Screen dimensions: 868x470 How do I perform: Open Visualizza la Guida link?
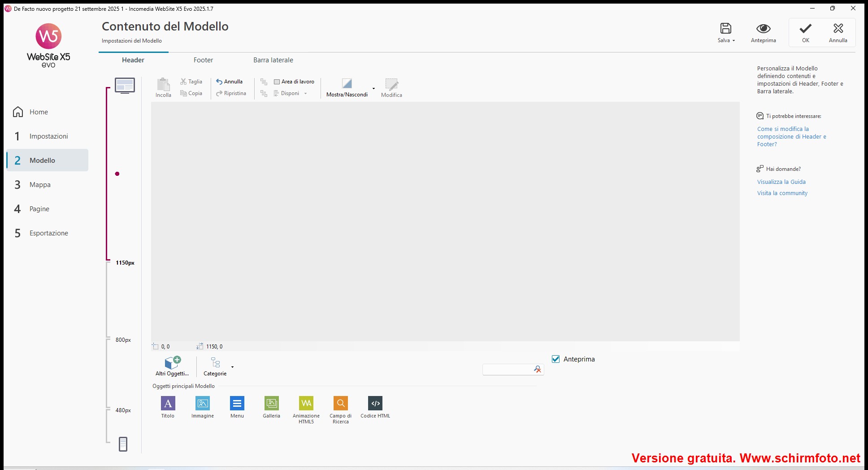[x=781, y=182]
